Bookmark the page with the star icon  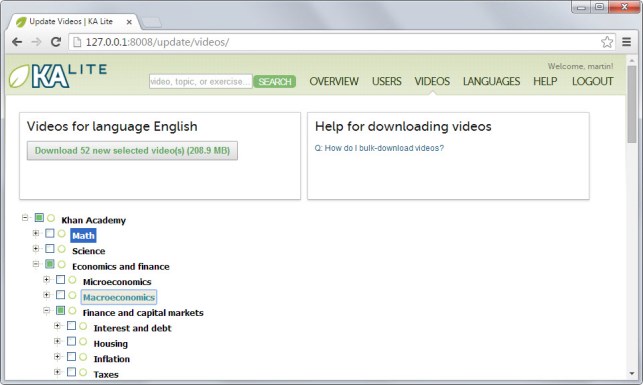click(x=607, y=42)
